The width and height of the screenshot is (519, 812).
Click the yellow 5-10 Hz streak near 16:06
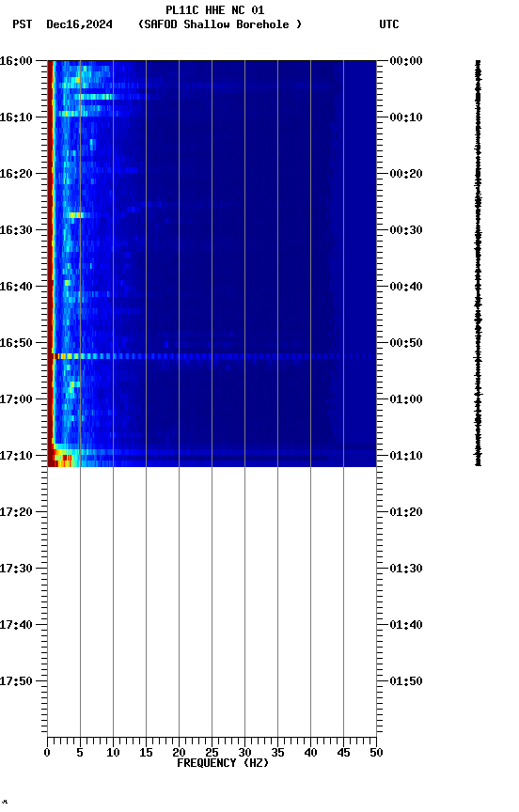93,97
